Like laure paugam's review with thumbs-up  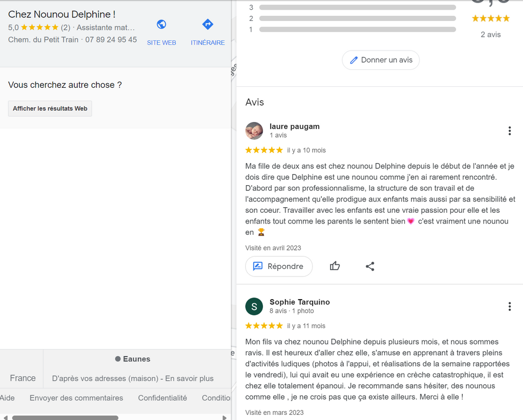click(x=335, y=266)
